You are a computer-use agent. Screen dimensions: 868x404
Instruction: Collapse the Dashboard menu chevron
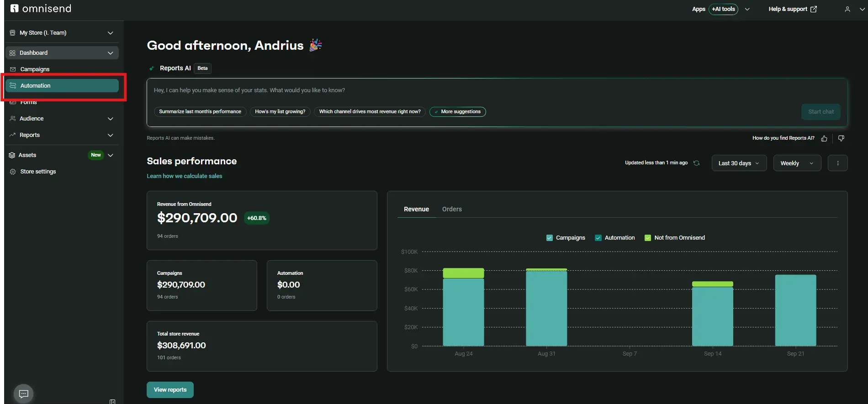pos(110,53)
